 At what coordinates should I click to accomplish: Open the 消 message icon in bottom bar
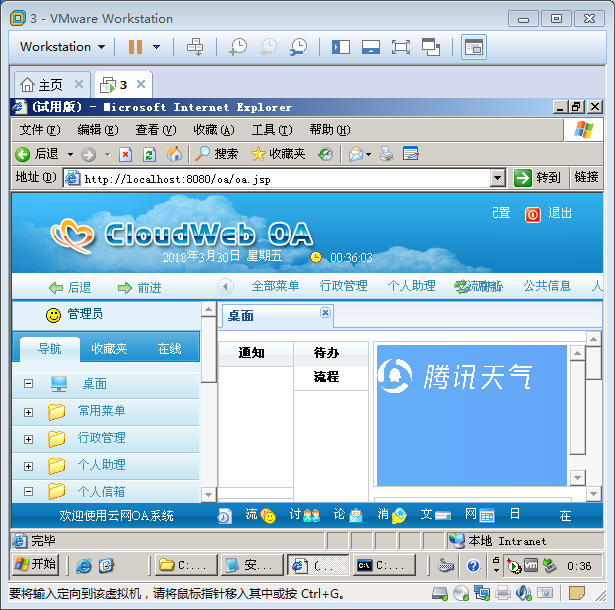point(399,515)
